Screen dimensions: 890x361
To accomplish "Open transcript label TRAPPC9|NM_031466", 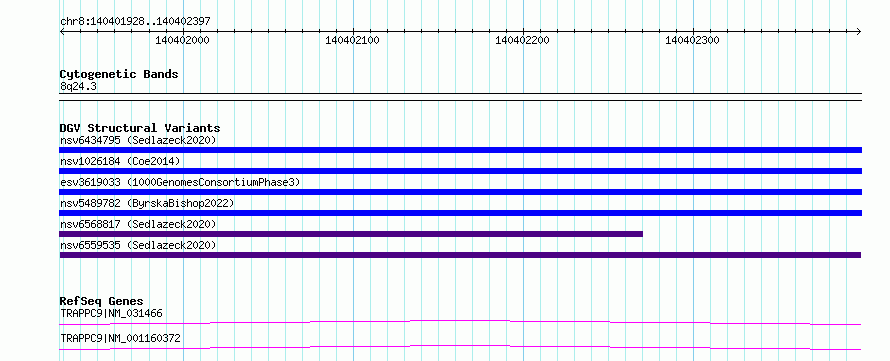I will 112,313.
